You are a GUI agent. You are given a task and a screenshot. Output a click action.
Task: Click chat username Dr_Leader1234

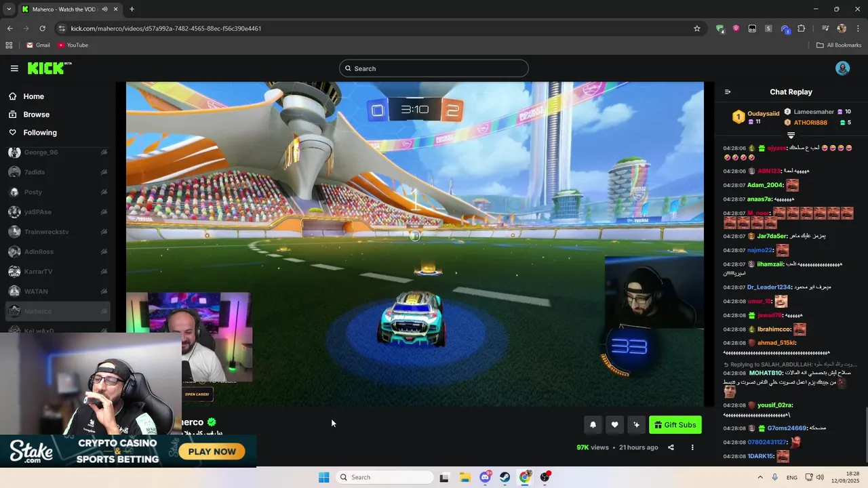pos(770,287)
